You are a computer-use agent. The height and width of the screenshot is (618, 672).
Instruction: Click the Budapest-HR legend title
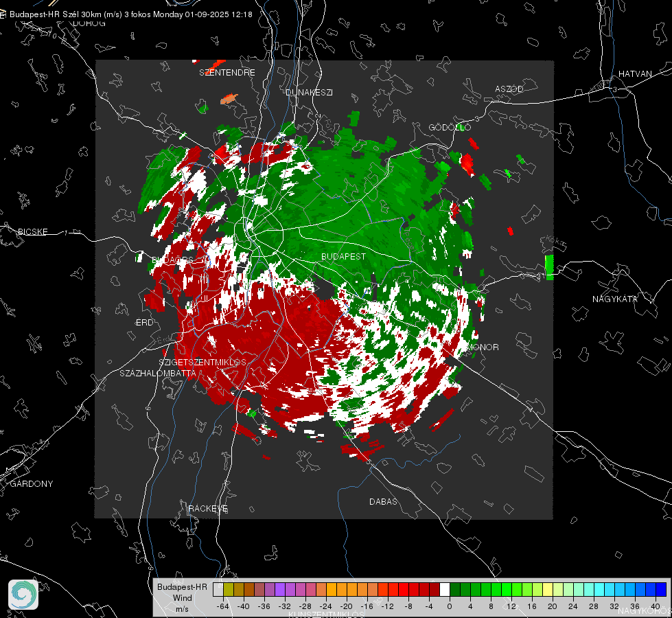[x=182, y=586]
